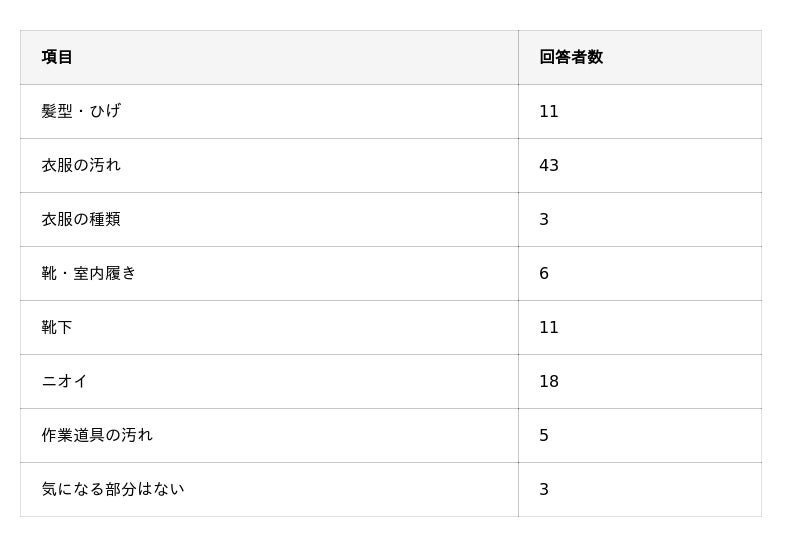Click the count 3 beside 気になる部分はない
The height and width of the screenshot is (547, 800).
click(x=544, y=489)
